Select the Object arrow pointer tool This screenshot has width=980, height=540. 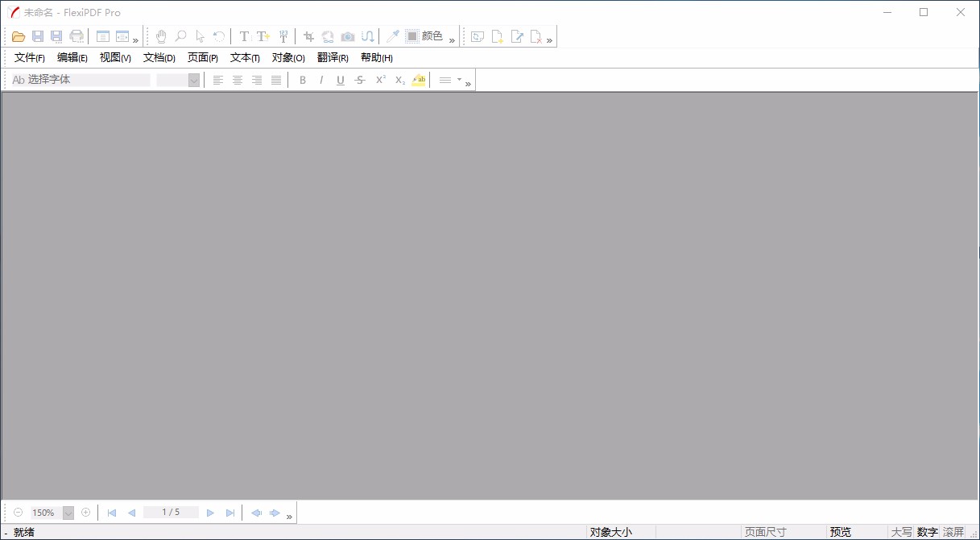coord(200,36)
